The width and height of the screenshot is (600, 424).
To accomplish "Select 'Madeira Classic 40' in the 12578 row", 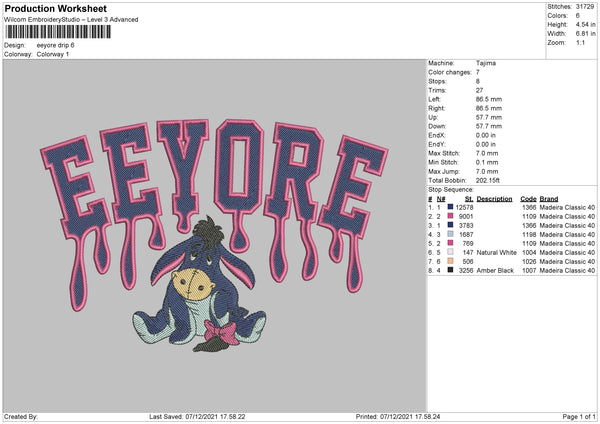I will pos(567,207).
